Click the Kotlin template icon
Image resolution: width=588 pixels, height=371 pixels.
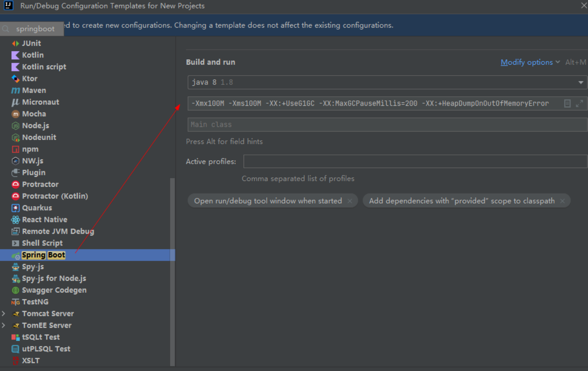[15, 55]
